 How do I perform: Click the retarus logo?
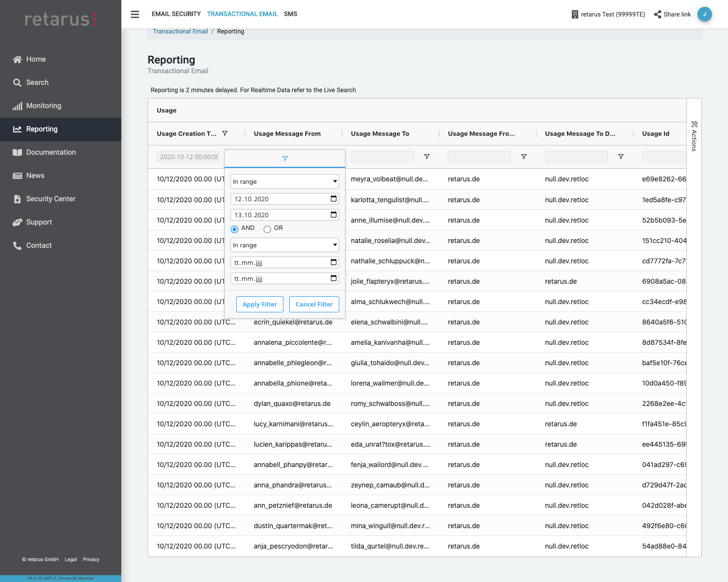(61, 19)
